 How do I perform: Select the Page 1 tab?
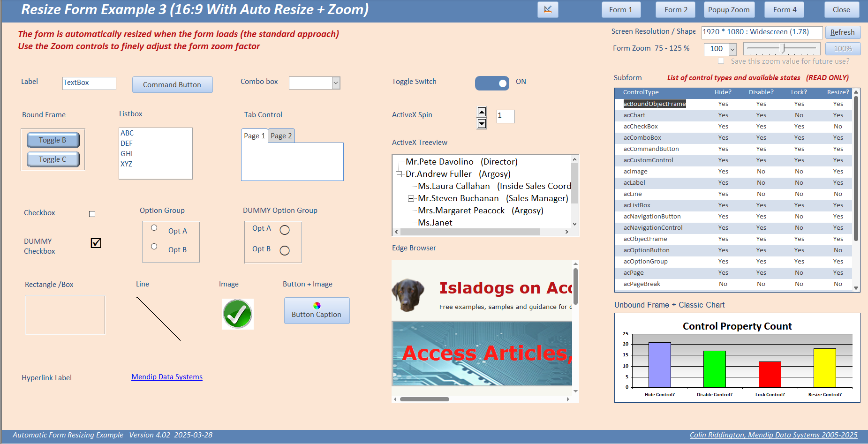pos(255,136)
